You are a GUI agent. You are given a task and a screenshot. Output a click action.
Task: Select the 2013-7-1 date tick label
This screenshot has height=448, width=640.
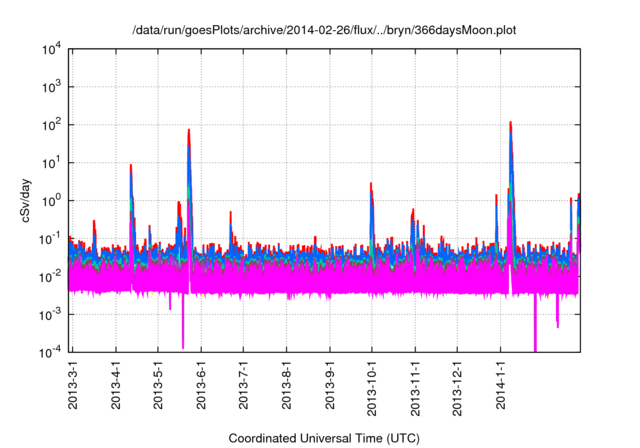(x=243, y=388)
